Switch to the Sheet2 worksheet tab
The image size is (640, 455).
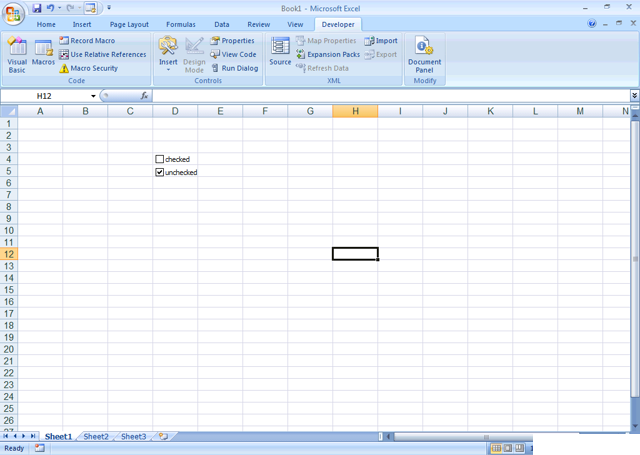click(96, 437)
